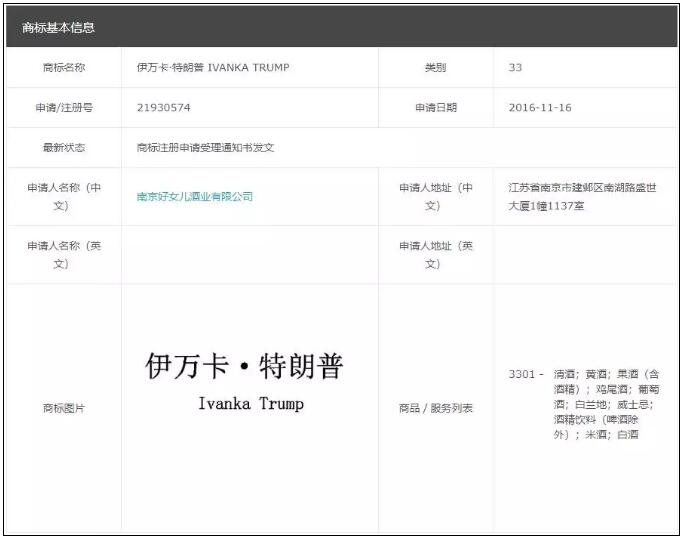The image size is (683, 538).
Task: Click the 商标名称 label cell
Action: pos(64,68)
